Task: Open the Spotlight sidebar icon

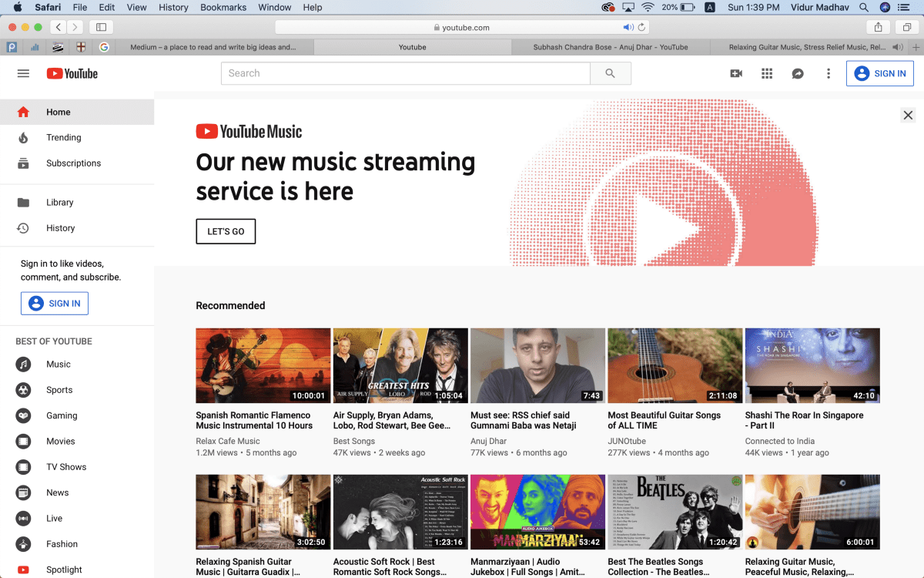Action: pyautogui.click(x=23, y=570)
